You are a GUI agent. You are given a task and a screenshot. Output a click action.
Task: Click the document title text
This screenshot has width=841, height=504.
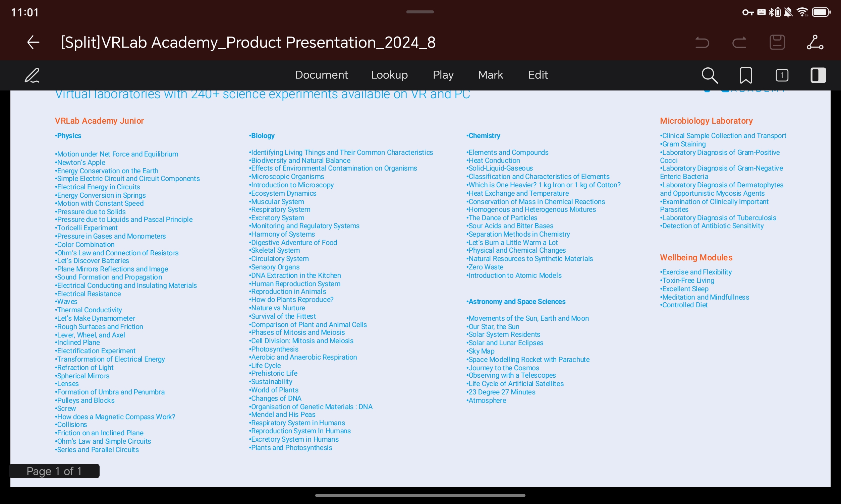(248, 43)
